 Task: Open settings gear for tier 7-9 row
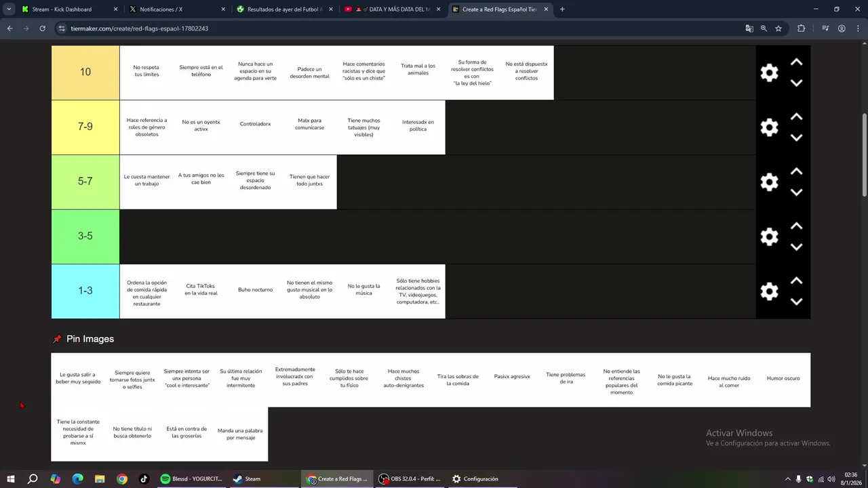point(769,127)
